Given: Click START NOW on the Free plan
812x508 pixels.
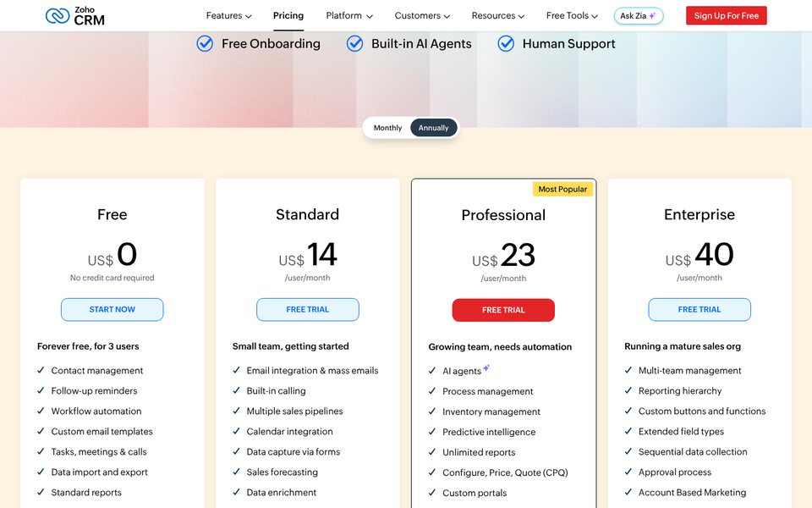Looking at the screenshot, I should click(112, 310).
